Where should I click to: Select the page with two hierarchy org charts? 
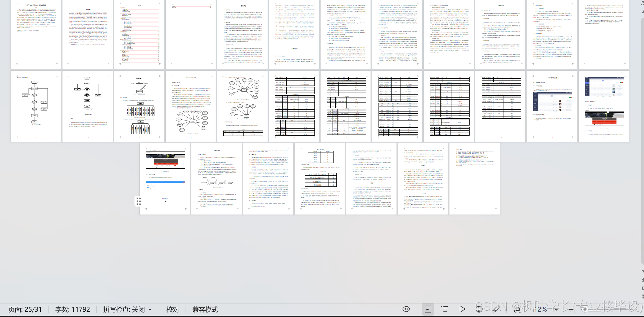tap(139, 106)
